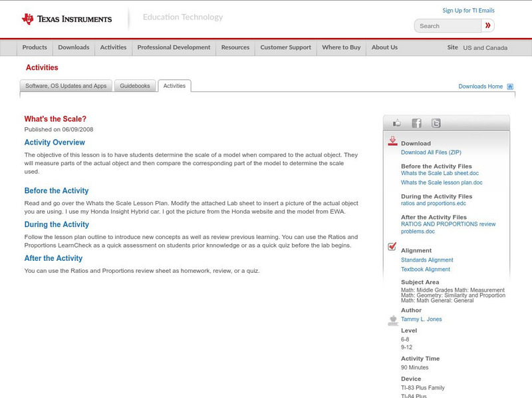Open the Products menu
532x398 pixels.
pyautogui.click(x=35, y=47)
